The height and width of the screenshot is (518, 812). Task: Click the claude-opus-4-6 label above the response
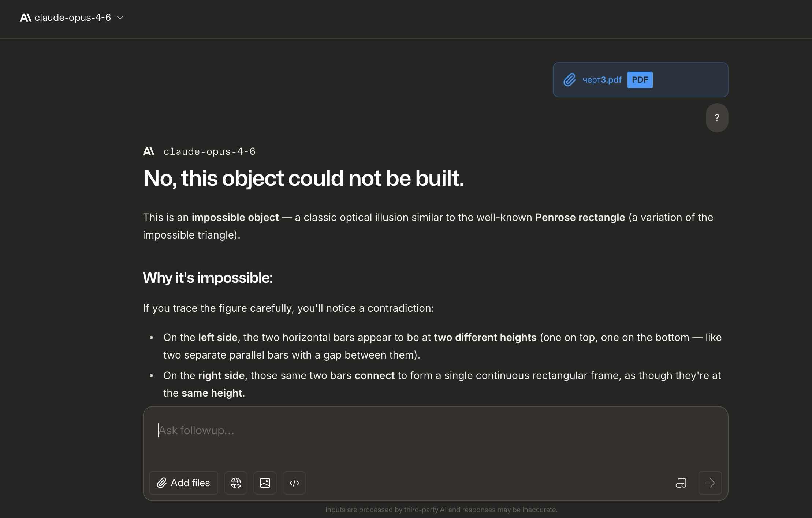click(x=209, y=151)
